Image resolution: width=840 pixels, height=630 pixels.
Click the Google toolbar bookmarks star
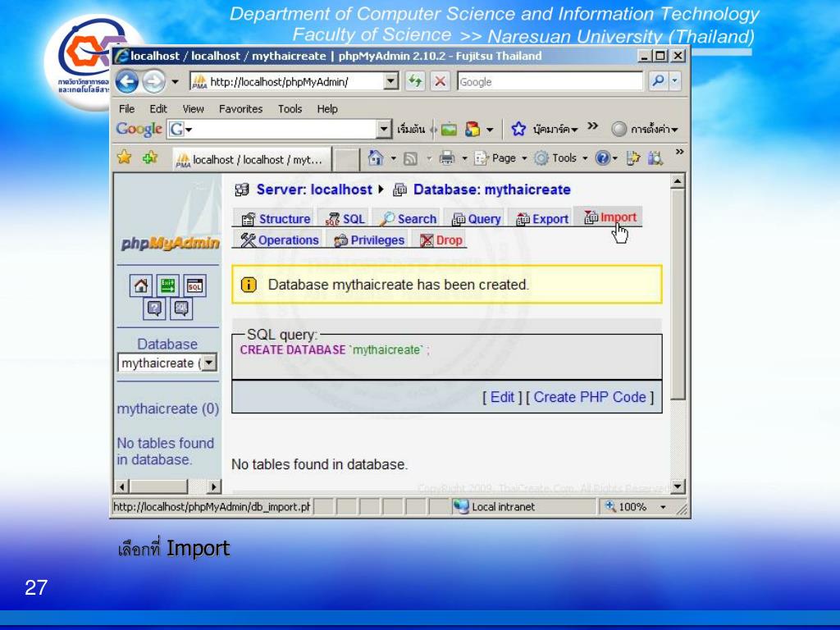pos(518,129)
